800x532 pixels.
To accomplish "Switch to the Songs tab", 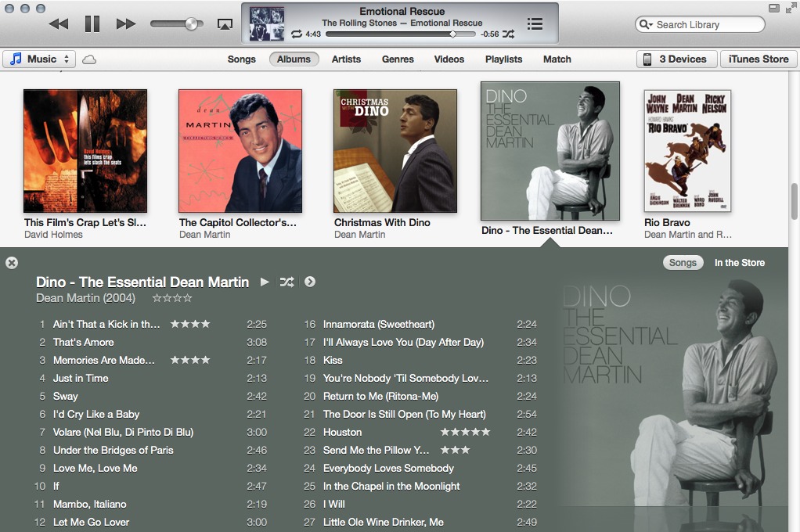I will point(241,59).
